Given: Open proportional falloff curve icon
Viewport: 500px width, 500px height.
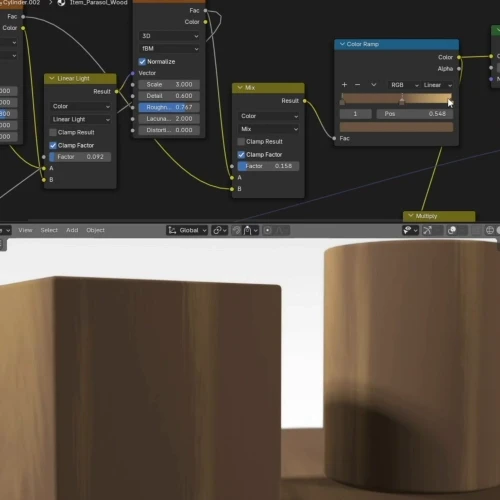Looking at the screenshot, I should [281, 230].
